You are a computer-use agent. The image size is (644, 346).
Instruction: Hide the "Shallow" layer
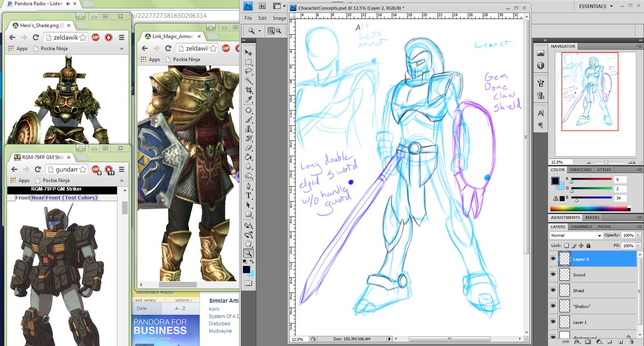(553, 306)
